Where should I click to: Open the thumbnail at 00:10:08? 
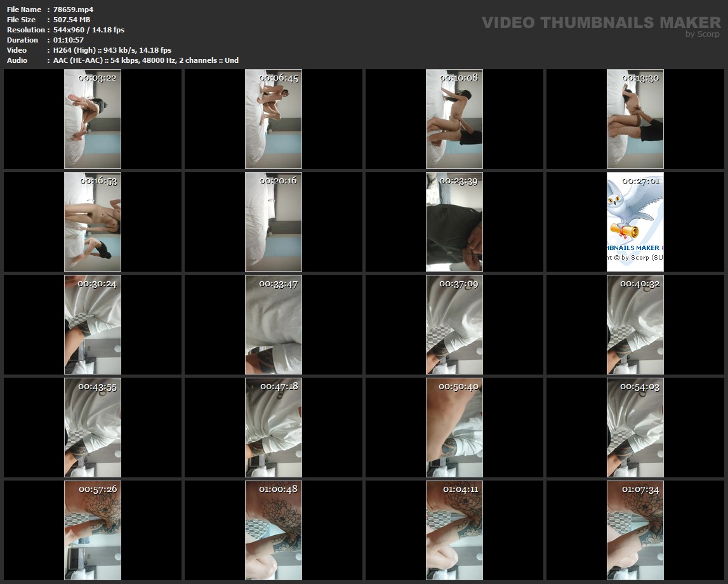[x=454, y=119]
